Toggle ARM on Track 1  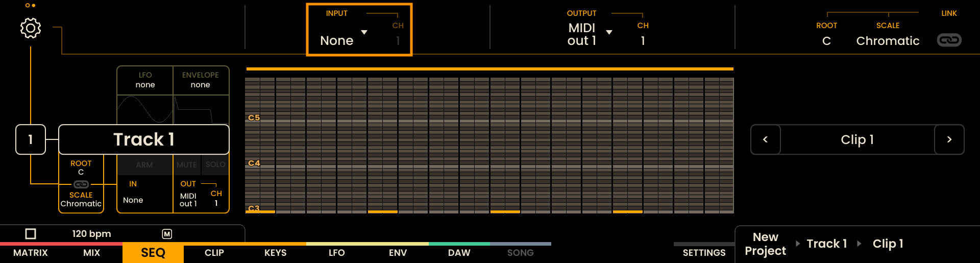point(144,165)
